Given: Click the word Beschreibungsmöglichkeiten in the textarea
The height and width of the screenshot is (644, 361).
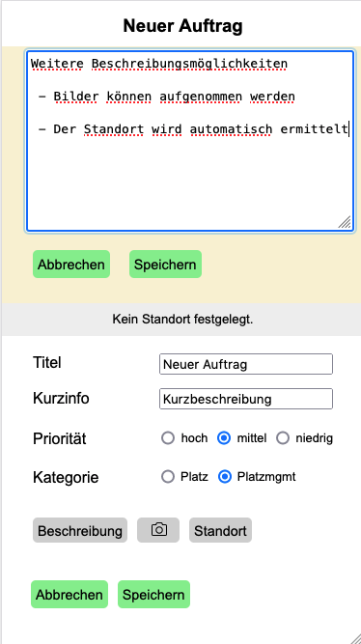Looking at the screenshot, I should (x=189, y=64).
